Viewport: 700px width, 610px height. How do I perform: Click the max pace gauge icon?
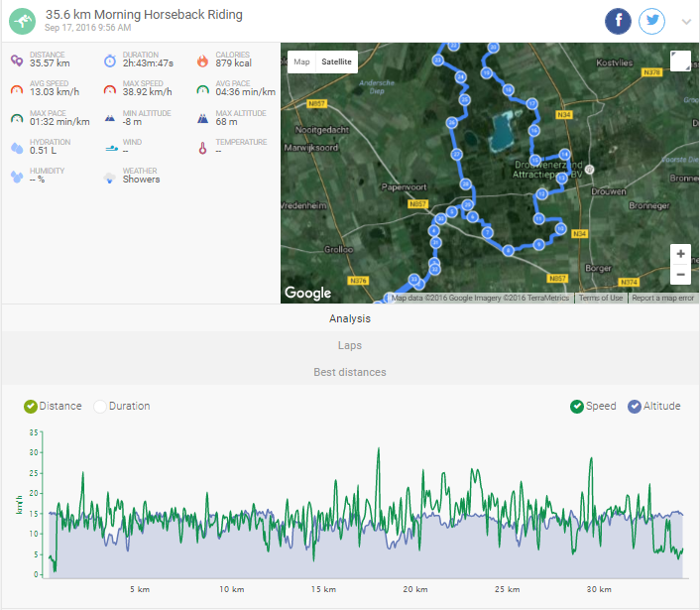coord(17,119)
